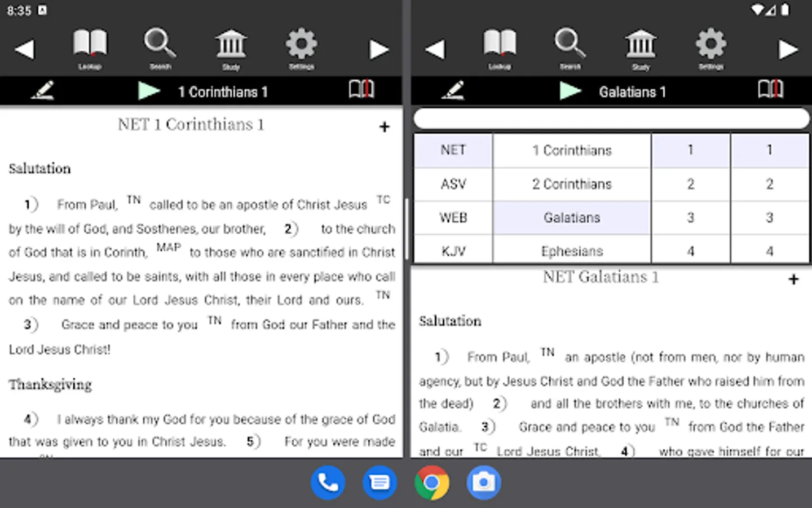Screen dimensions: 812x508
Task: Pick chapter 4 in the chapter column
Action: click(x=691, y=250)
